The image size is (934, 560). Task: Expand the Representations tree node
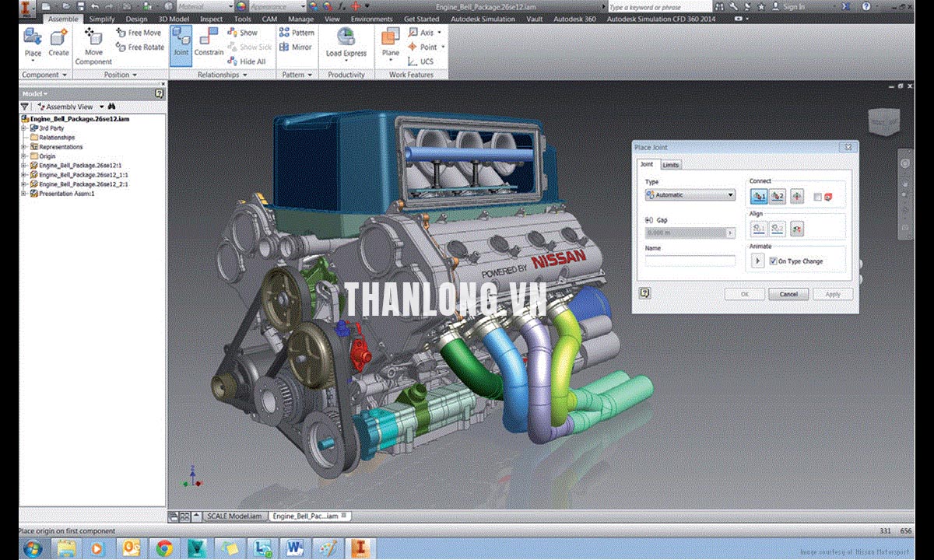[24, 147]
